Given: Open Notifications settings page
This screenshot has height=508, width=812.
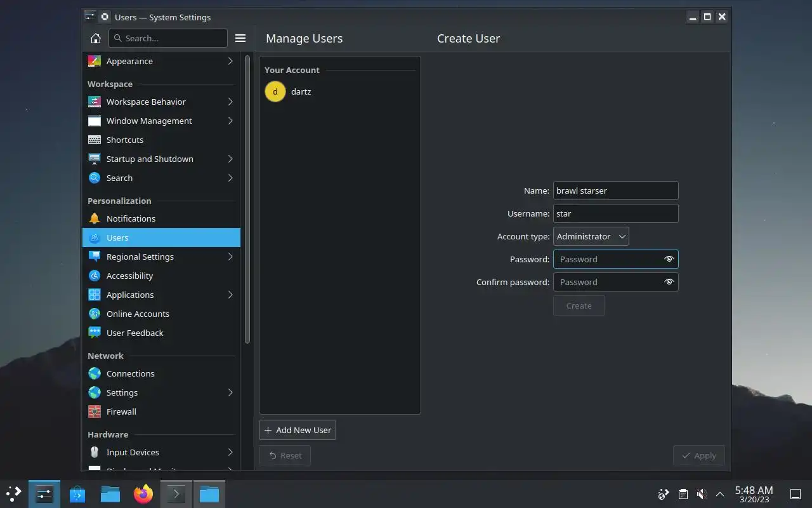Looking at the screenshot, I should [161, 218].
